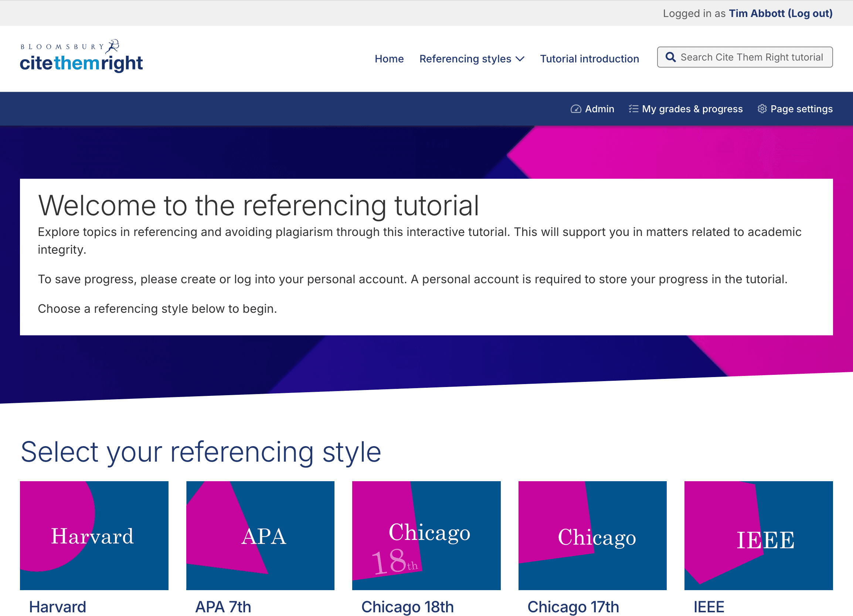Open Tutorial introduction
Viewport: 853px width, 616px height.
589,59
